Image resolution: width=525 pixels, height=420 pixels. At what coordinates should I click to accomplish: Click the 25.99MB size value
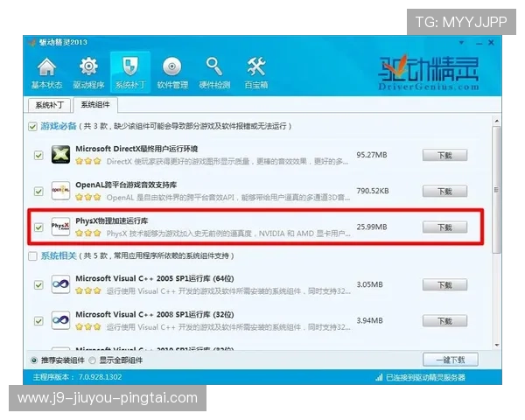click(x=372, y=227)
